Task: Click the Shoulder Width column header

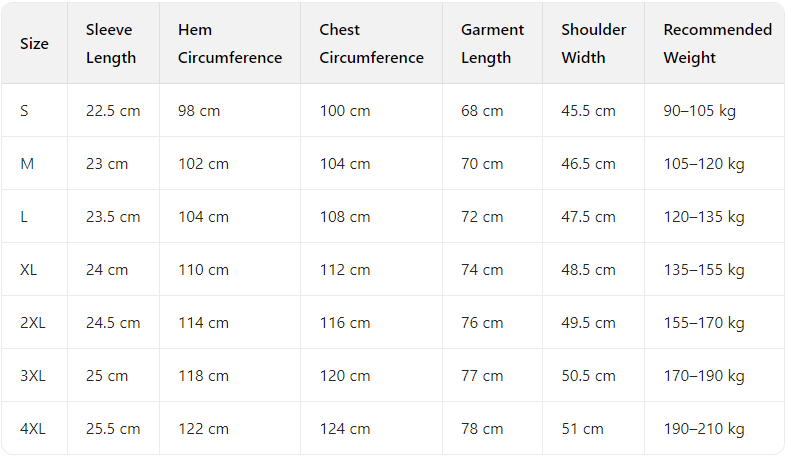Action: pos(594,44)
